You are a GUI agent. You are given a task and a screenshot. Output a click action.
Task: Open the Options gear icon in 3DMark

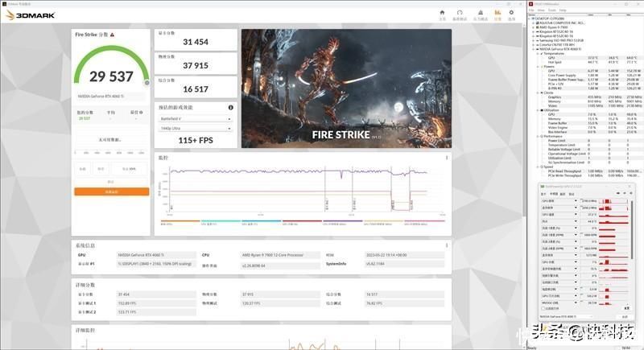tap(511, 13)
